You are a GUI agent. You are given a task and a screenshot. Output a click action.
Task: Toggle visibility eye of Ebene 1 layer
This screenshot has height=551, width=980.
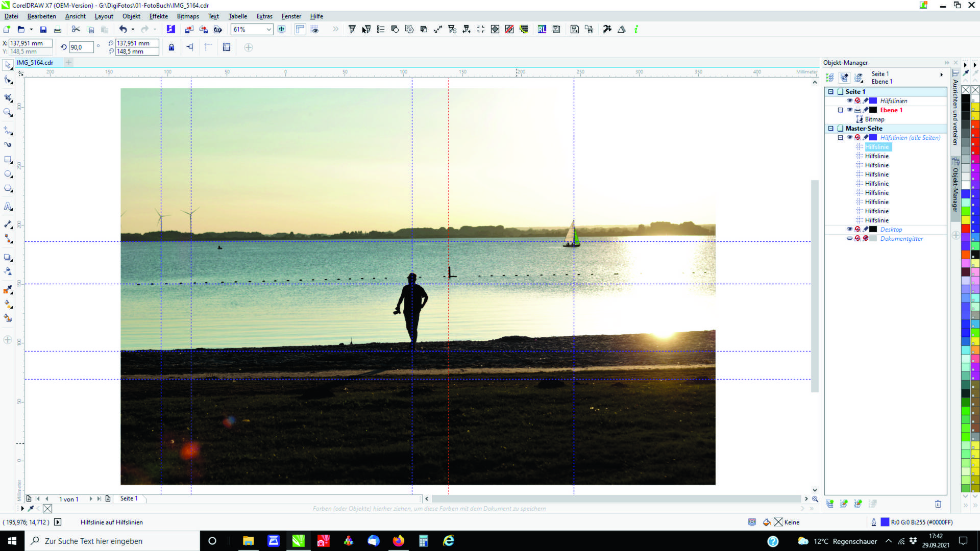click(x=850, y=110)
